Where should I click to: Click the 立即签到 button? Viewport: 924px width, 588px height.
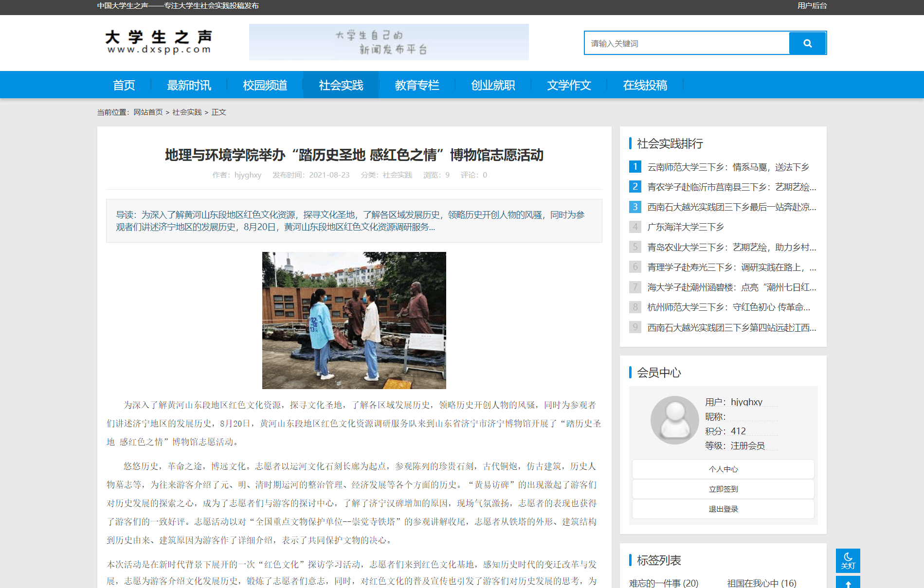tap(723, 489)
